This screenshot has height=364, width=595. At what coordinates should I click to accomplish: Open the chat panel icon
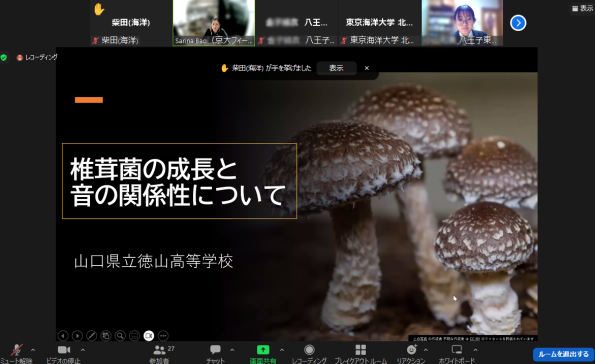pyautogui.click(x=215, y=349)
